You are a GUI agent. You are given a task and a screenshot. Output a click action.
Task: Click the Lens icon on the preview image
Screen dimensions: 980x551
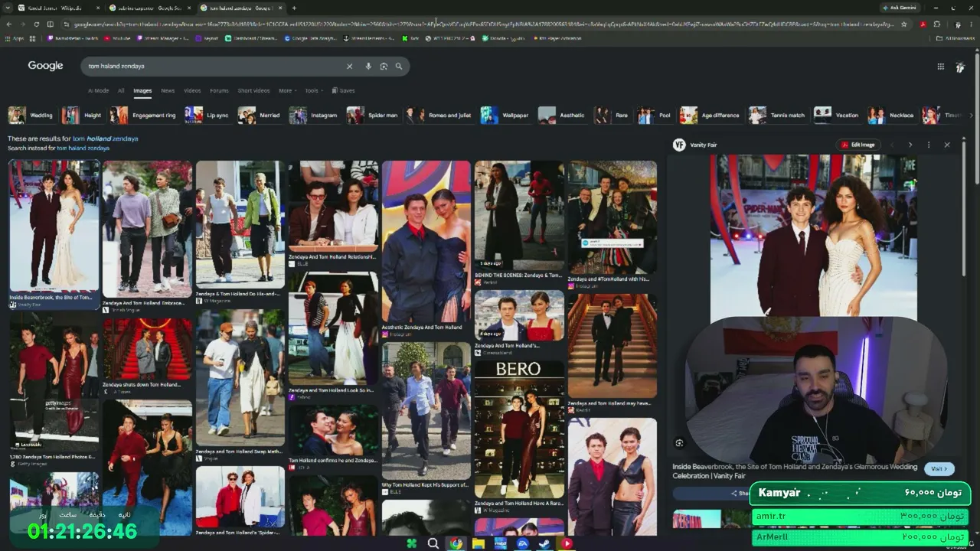pyautogui.click(x=679, y=443)
